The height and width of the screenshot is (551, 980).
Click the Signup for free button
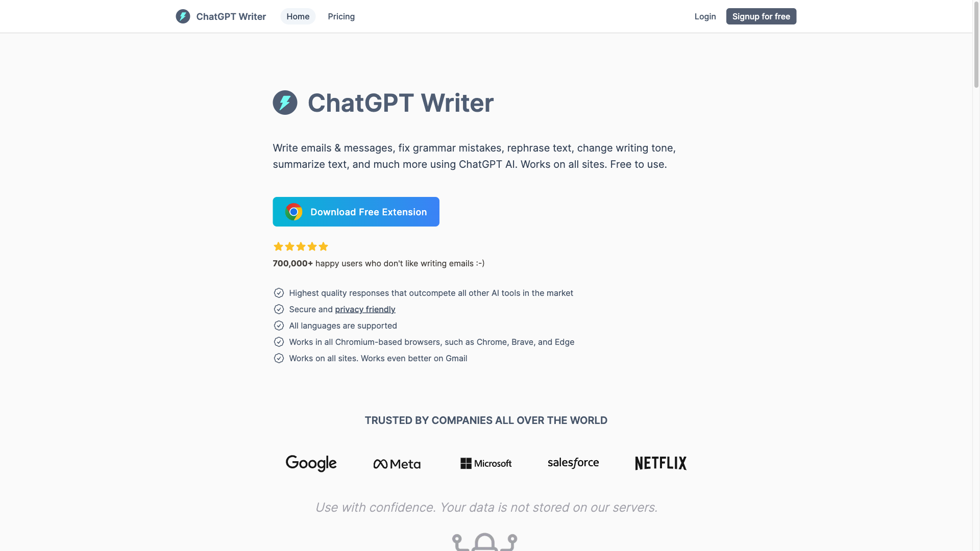[761, 16]
